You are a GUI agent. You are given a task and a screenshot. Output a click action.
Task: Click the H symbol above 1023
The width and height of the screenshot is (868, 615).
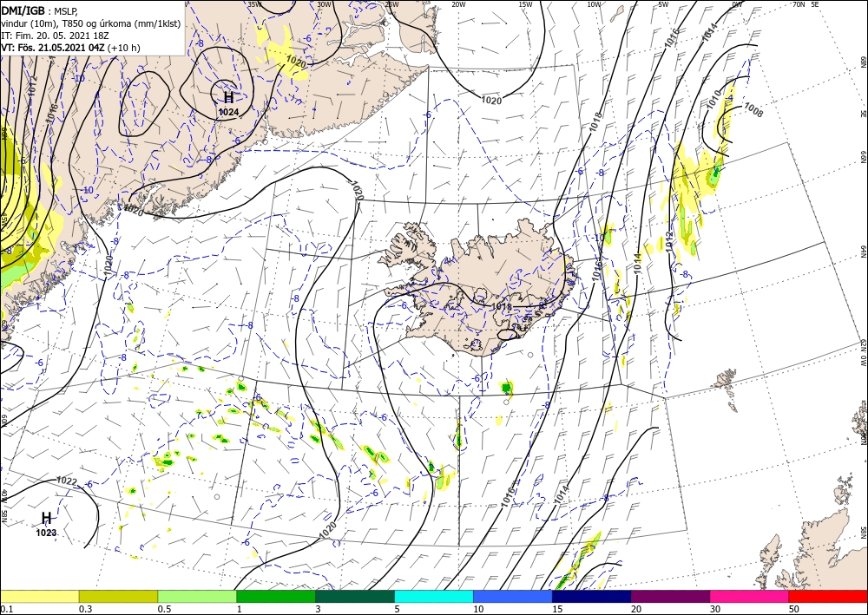(x=47, y=518)
